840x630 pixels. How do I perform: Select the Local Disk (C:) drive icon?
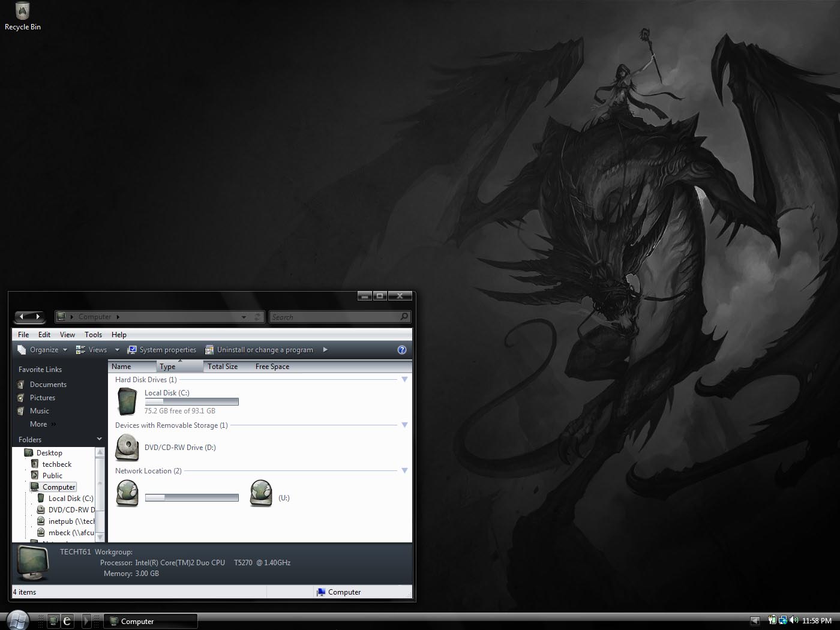(127, 401)
